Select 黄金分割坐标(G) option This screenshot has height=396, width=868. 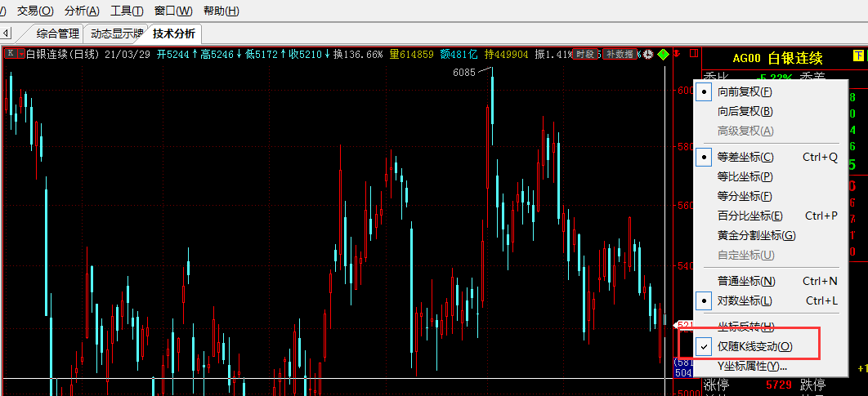(x=770, y=236)
